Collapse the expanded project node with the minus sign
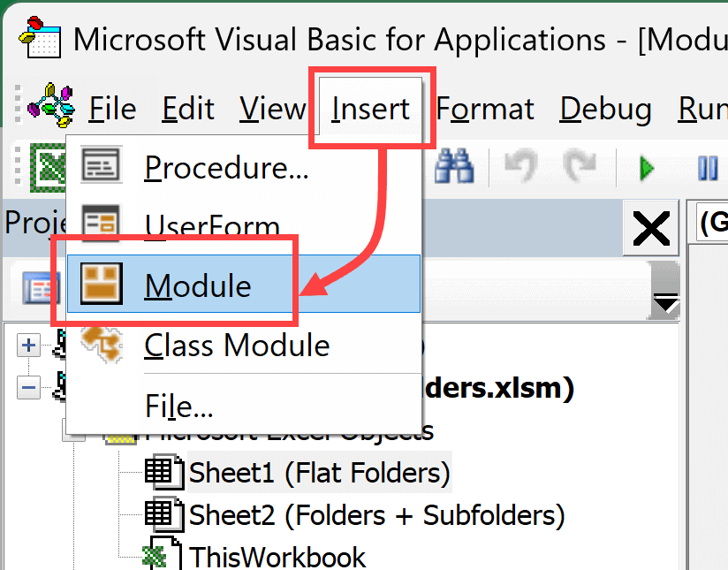This screenshot has height=570, width=728. [x=27, y=387]
